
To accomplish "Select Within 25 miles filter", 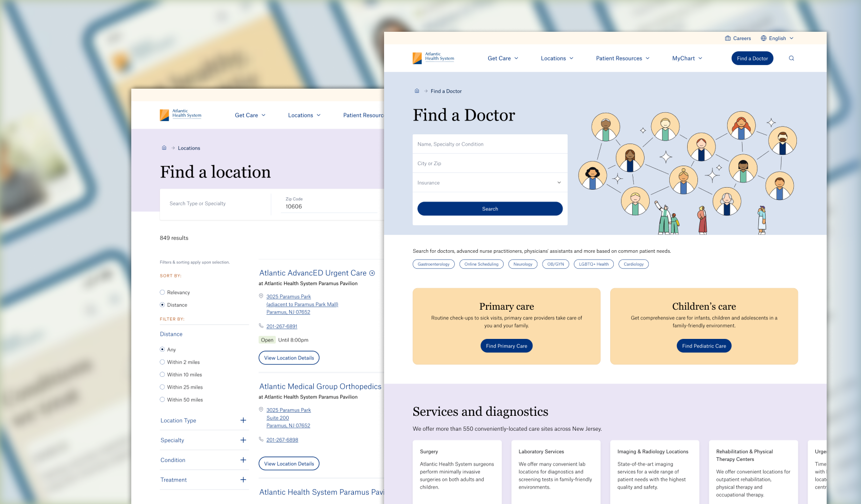I will coord(163,387).
